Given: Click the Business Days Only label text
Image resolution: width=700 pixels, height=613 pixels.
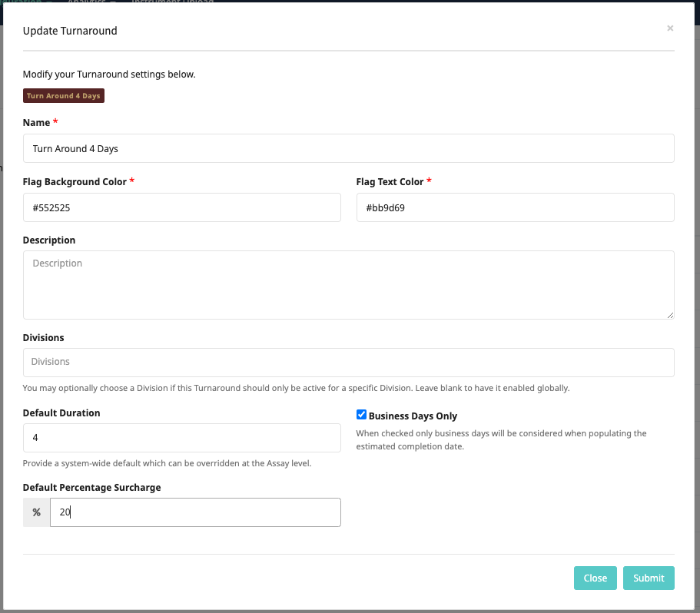Looking at the screenshot, I should click(413, 416).
